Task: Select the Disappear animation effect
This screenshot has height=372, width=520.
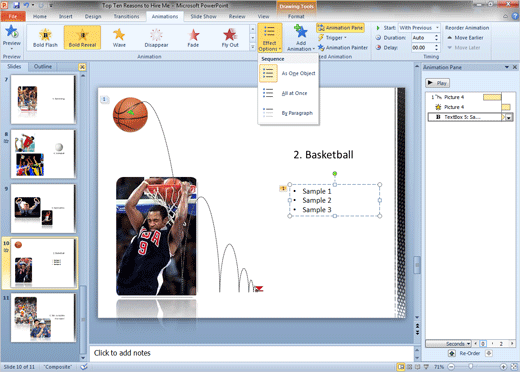Action: tap(156, 37)
